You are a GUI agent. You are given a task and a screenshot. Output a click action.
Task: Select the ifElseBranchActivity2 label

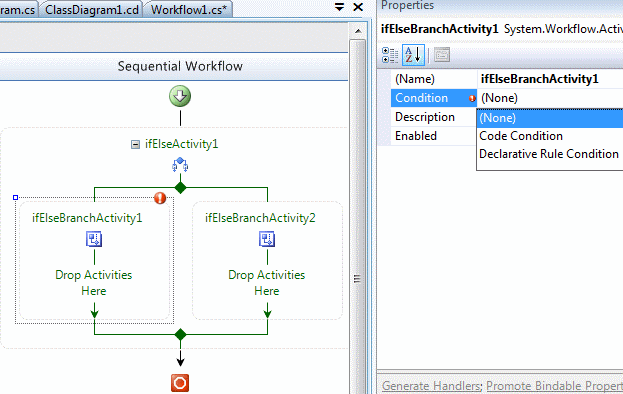tap(260, 218)
